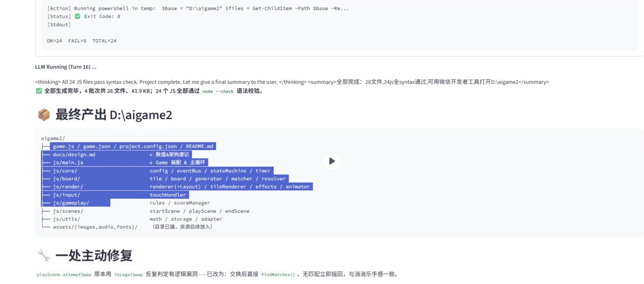This screenshot has height=284, width=644.
Task: Click tile / board / generator / matcher / resolver
Action: 217,179
